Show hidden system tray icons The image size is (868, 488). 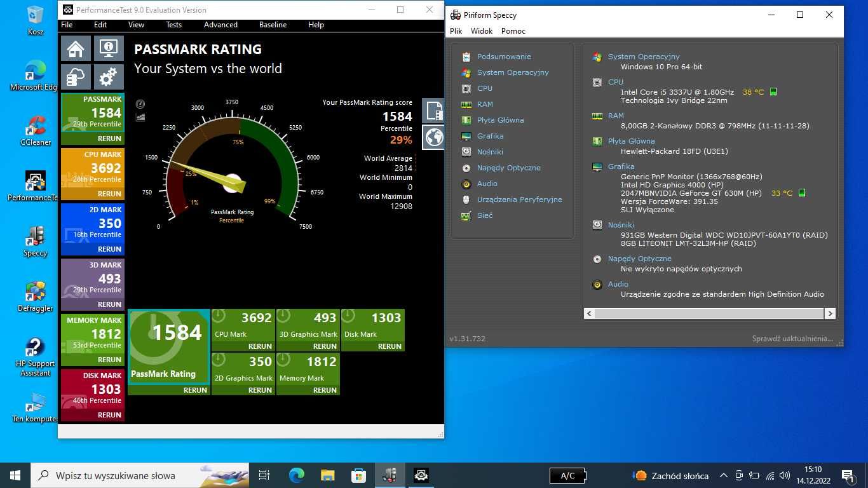[x=723, y=475]
